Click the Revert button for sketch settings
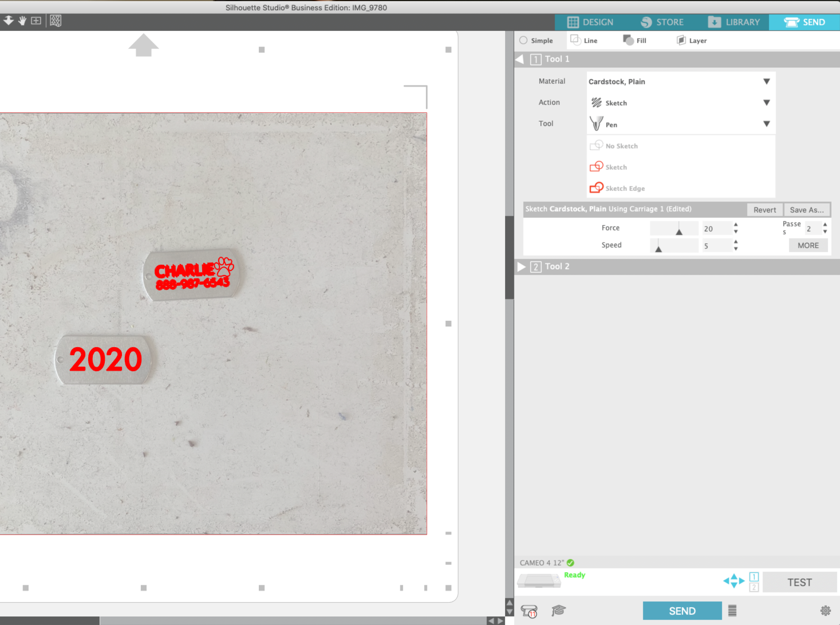This screenshot has width=840, height=625. [765, 210]
